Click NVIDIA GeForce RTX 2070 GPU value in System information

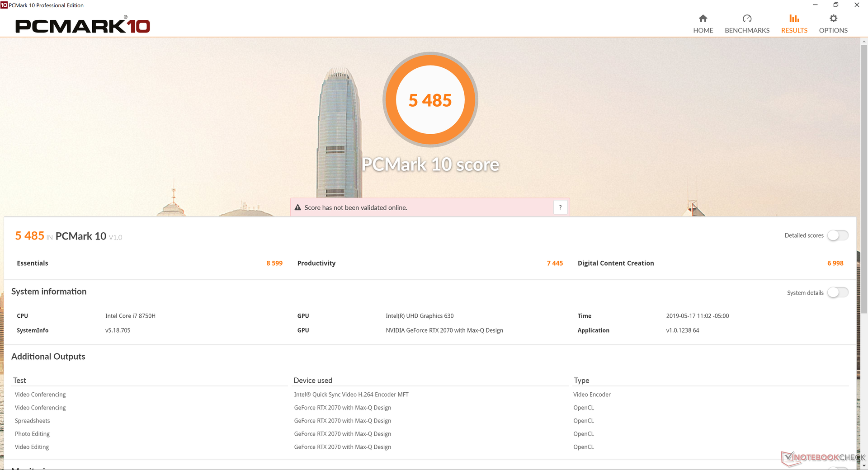[444, 330]
